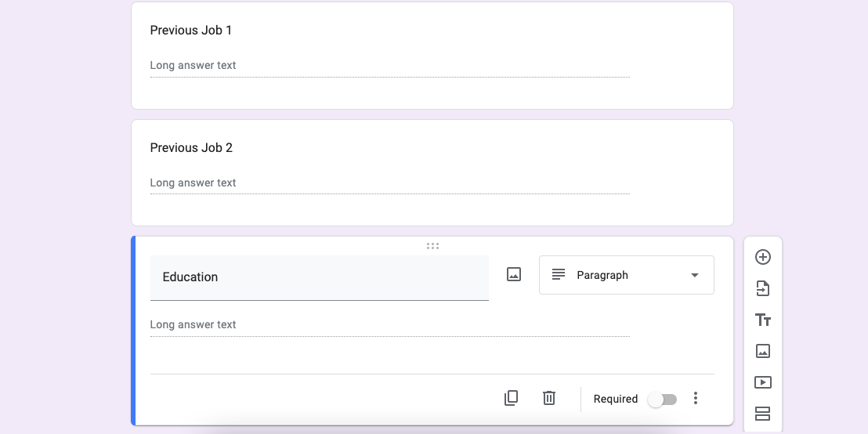
Task: Open the Paragraph question type dropdown
Action: pos(626,275)
